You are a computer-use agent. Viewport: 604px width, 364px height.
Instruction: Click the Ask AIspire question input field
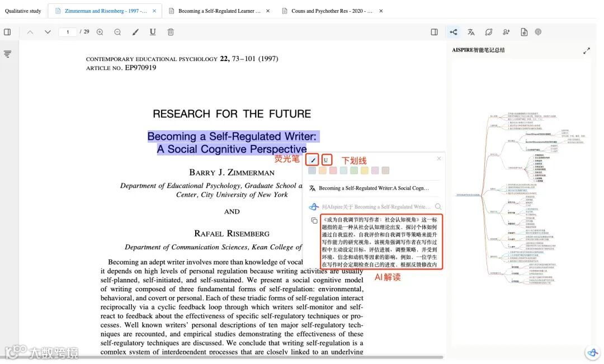coord(377,207)
